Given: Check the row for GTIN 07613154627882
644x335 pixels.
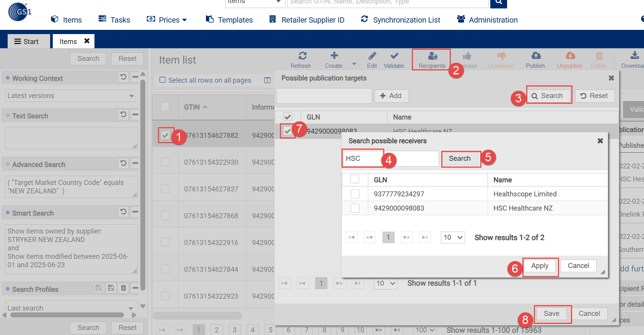Looking at the screenshot, I should [x=165, y=135].
